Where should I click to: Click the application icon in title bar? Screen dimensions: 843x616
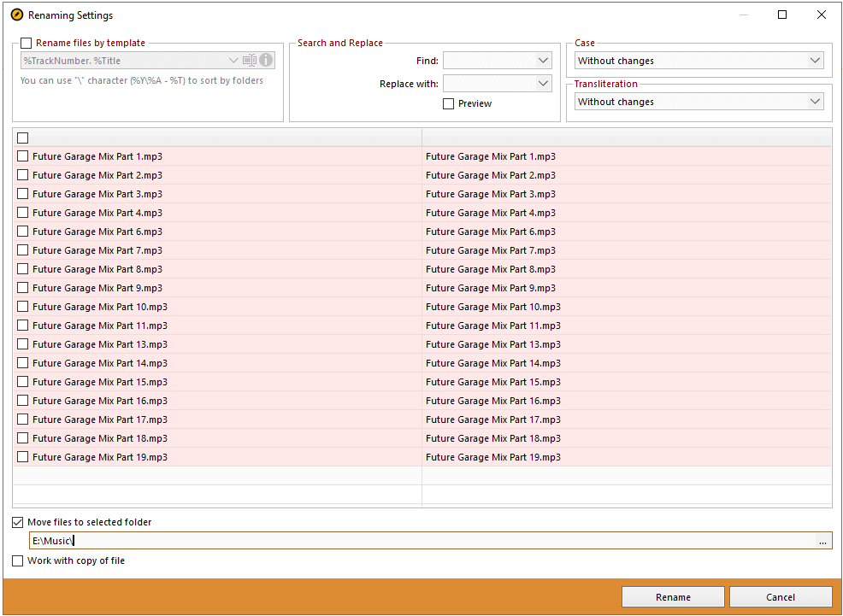tap(15, 15)
